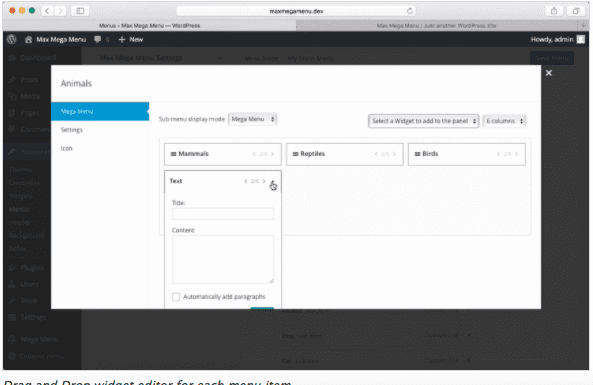Select the Mega Menu tab in dialog
The width and height of the screenshot is (593, 385).
click(x=100, y=112)
